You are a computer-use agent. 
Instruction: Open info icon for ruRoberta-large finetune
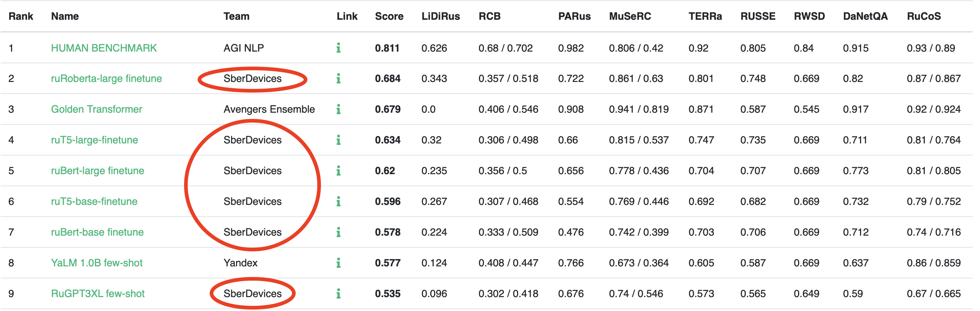[x=338, y=78]
